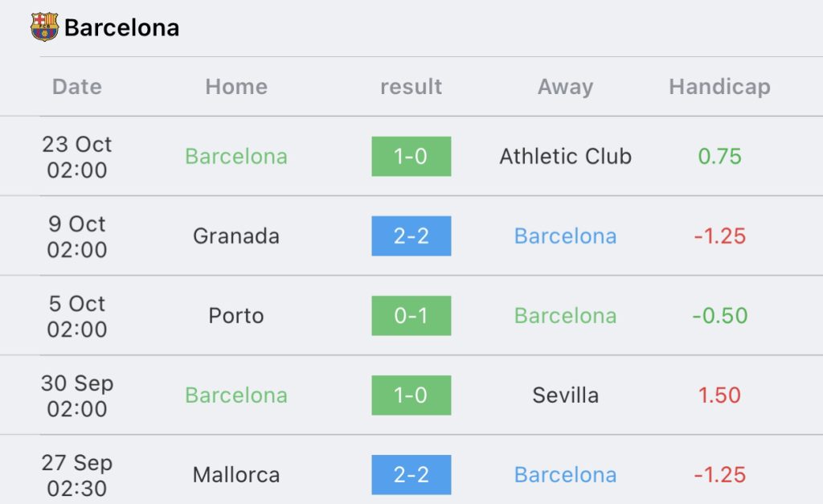Click the Sevilla team name
Screen dimensions: 823x504
point(565,395)
